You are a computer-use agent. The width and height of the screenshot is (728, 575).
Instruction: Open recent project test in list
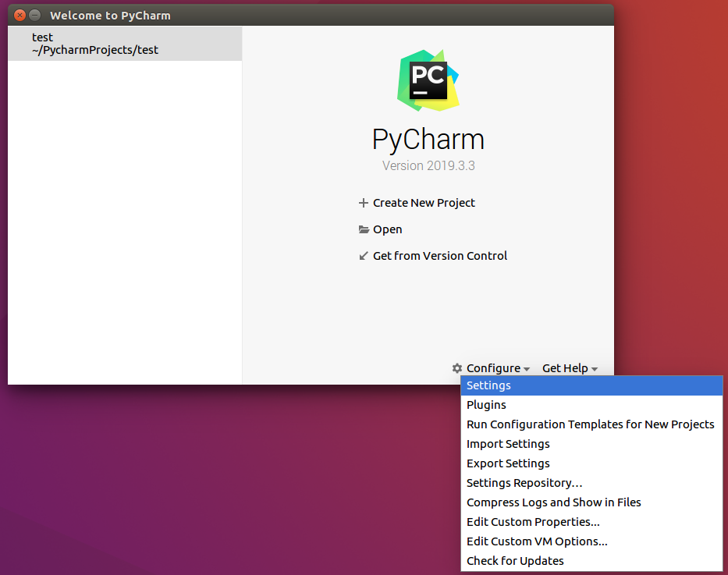(125, 44)
